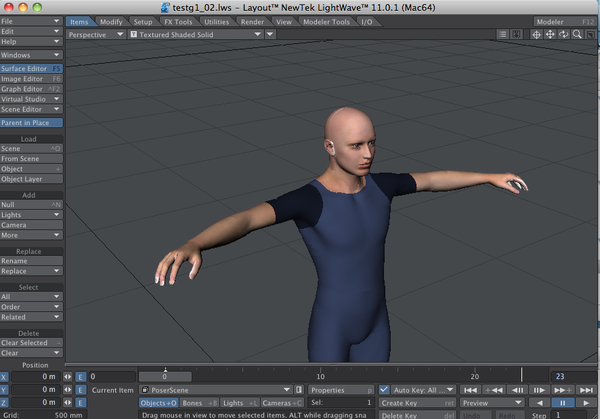Click the timeline frame slider handle at 0

pyautogui.click(x=165, y=377)
